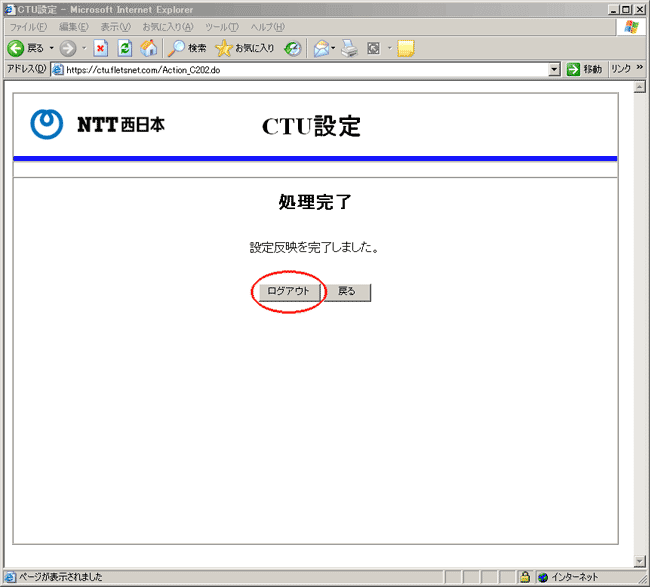Image resolution: width=650 pixels, height=587 pixels.
Task: Click the インターネット zone globe icon
Action: tap(543, 577)
